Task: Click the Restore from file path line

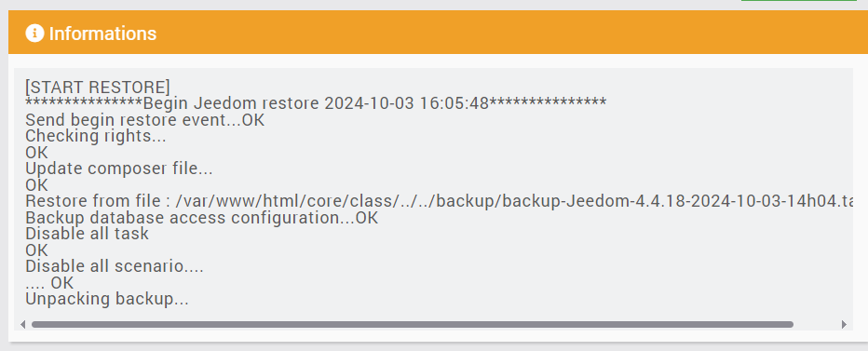Action: 439,201
